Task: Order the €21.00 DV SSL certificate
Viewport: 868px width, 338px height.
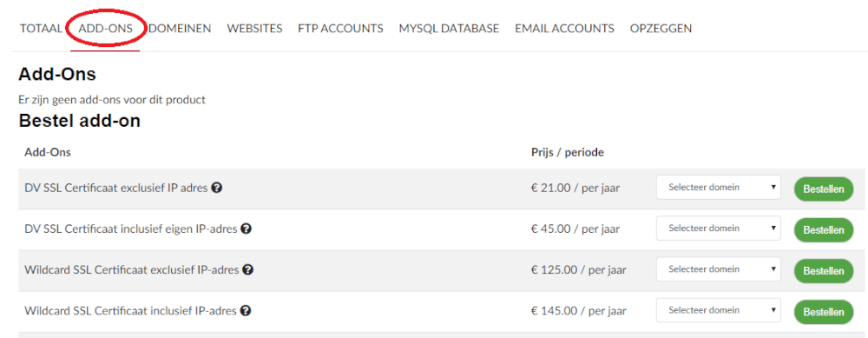Action: [x=824, y=189]
